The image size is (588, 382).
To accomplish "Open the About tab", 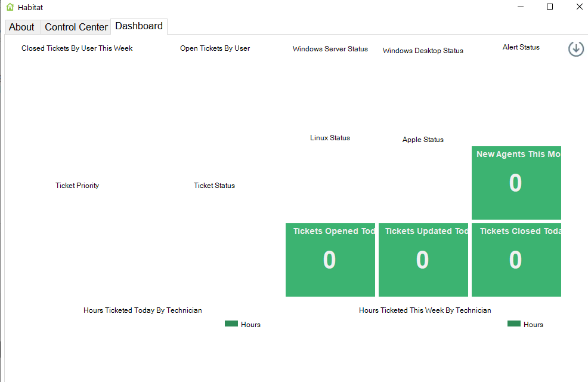I will click(21, 27).
